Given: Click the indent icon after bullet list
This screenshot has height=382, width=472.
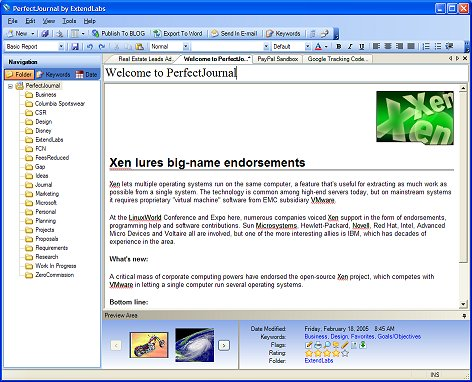Looking at the screenshot, I should (449, 46).
